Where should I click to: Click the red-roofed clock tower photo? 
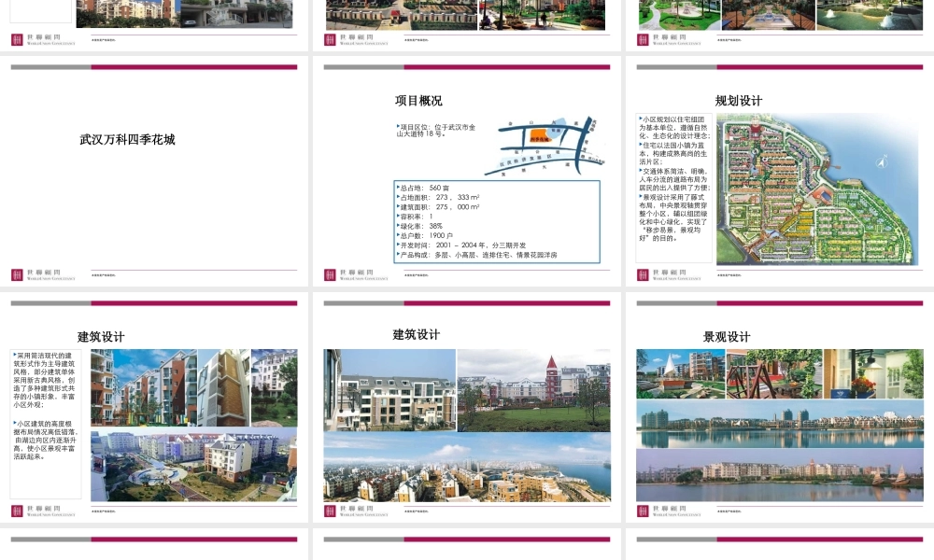pos(533,390)
